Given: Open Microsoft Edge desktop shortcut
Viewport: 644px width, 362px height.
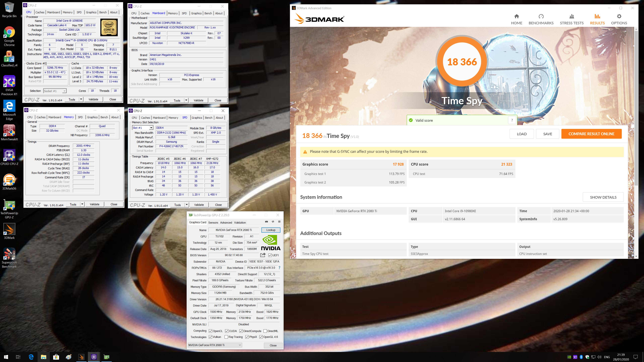Looking at the screenshot, I should pos(9,110).
